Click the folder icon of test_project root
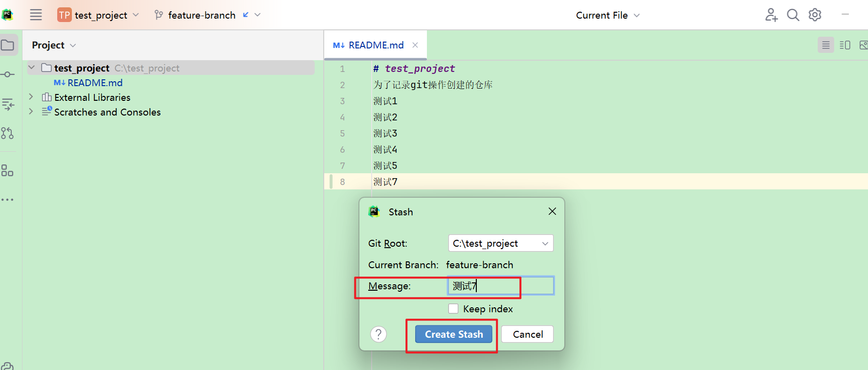This screenshot has width=868, height=370. (46, 68)
